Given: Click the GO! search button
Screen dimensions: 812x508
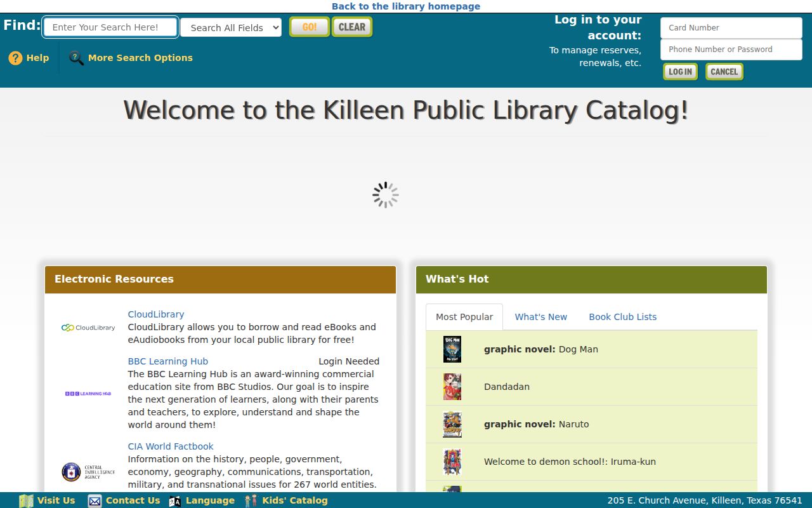Looking at the screenshot, I should 310,27.
